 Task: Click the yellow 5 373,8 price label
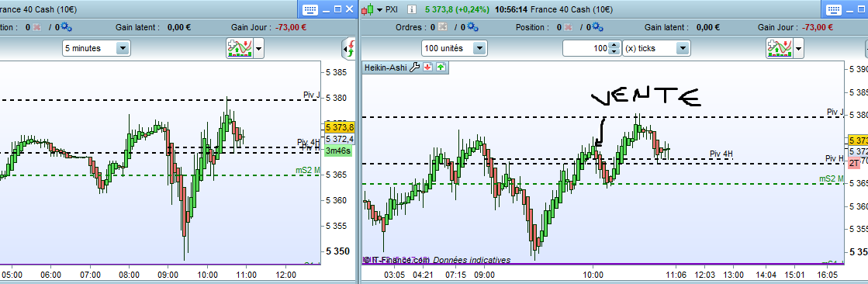[x=340, y=127]
